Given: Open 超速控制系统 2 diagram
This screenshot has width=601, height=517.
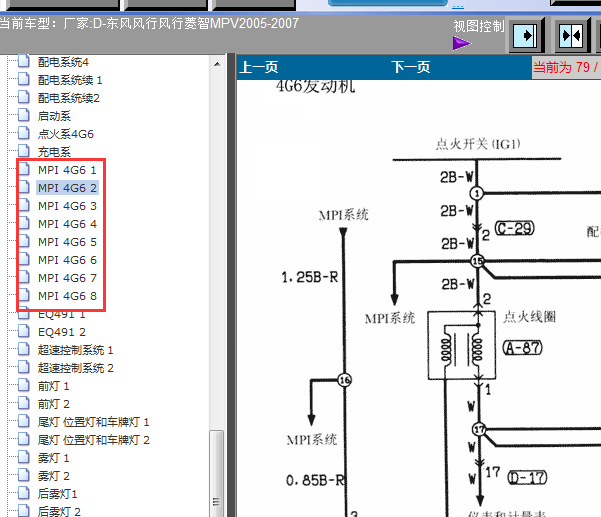Looking at the screenshot, I should click(76, 368).
